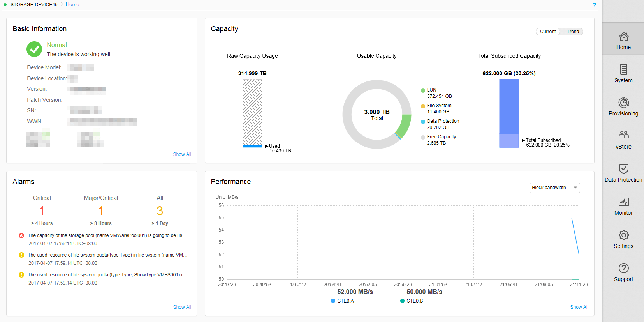This screenshot has height=322, width=644.
Task: Click the ShowType VMFS001 alarm warning icon
Action: tap(21, 275)
